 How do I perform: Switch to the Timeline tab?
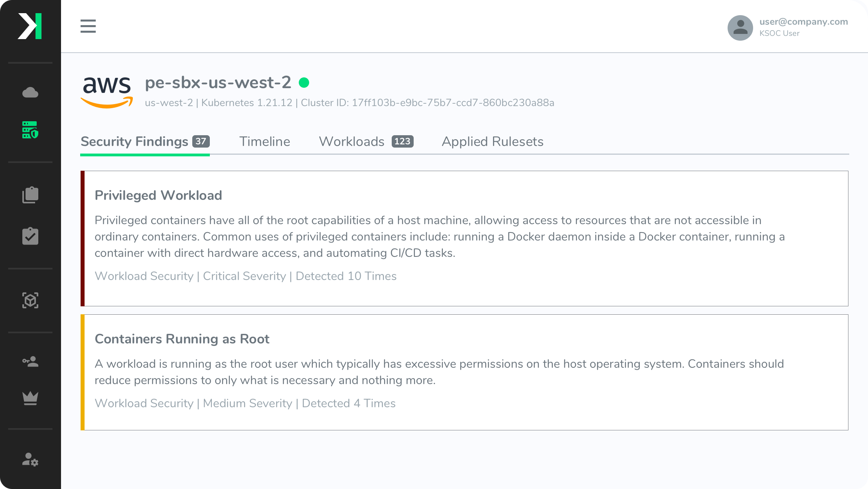(x=264, y=142)
